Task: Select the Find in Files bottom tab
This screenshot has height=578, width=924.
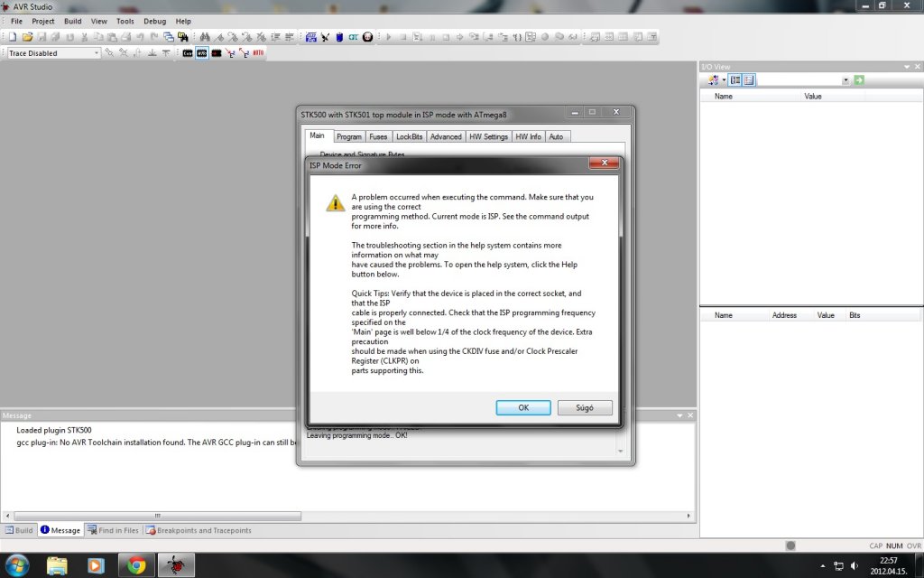Action: pos(113,530)
